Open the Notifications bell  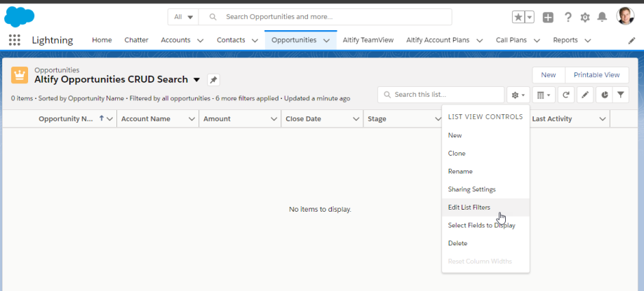[602, 17]
